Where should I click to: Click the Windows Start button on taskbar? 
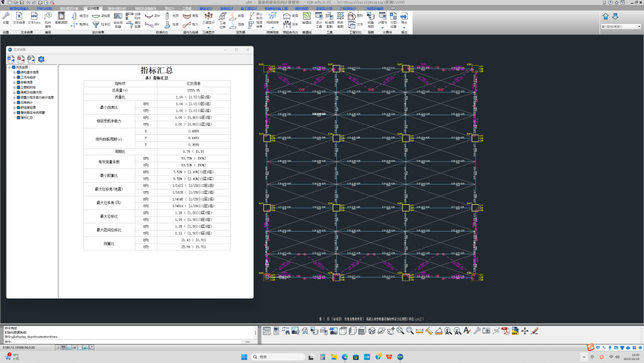pos(244,357)
